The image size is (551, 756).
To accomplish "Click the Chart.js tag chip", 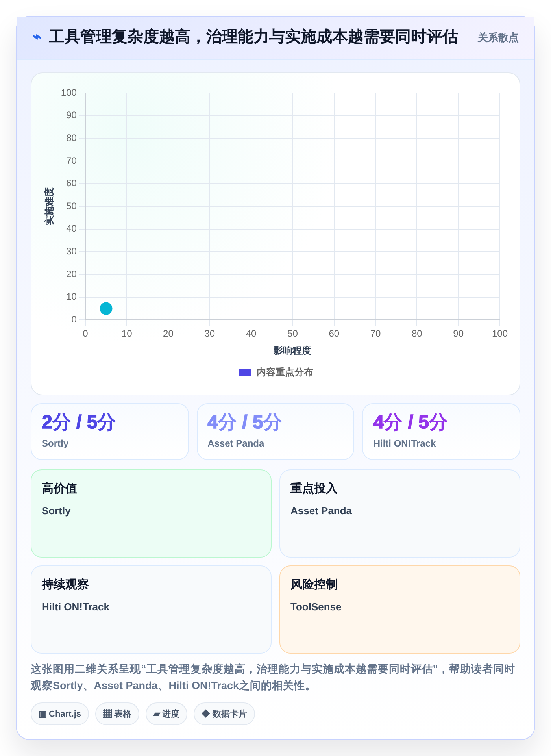I will coord(60,714).
